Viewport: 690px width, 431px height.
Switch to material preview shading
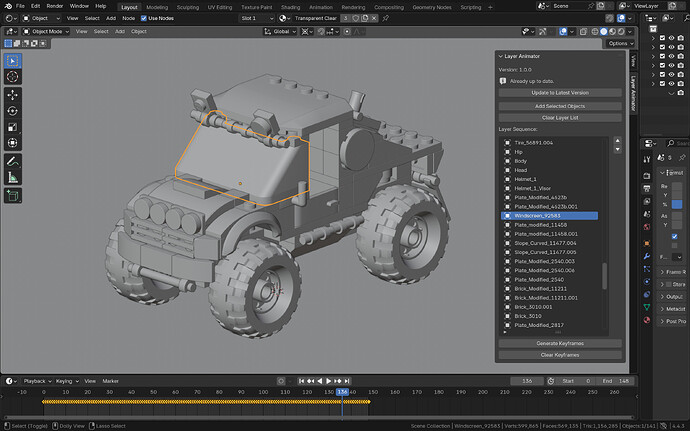tap(612, 32)
